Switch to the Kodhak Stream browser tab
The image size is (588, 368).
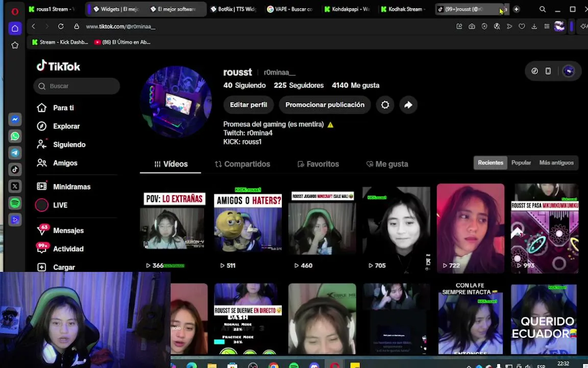(403, 9)
